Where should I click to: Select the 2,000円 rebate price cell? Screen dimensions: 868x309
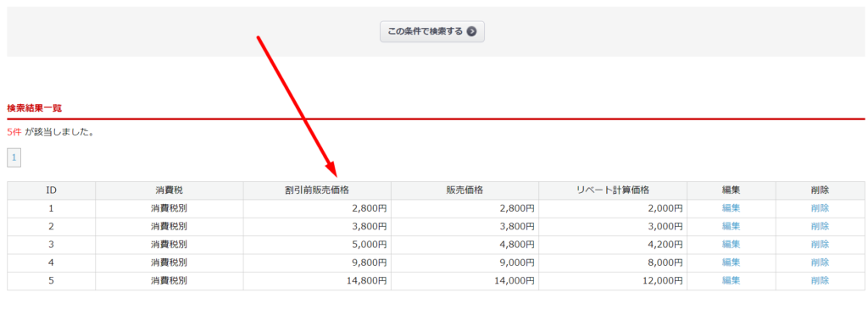[613, 208]
